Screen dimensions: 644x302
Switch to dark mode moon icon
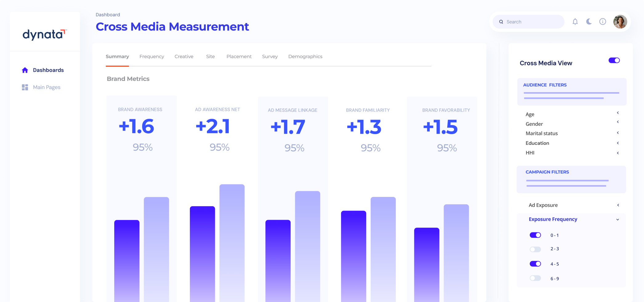point(589,22)
